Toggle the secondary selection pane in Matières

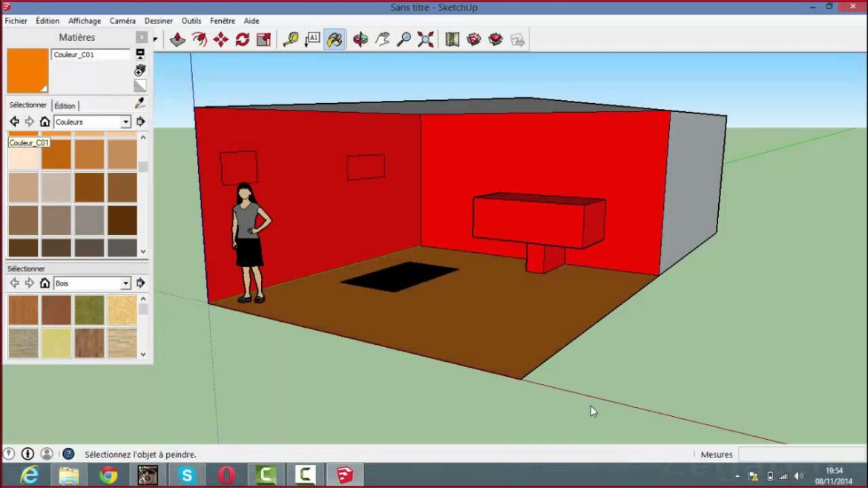139,53
